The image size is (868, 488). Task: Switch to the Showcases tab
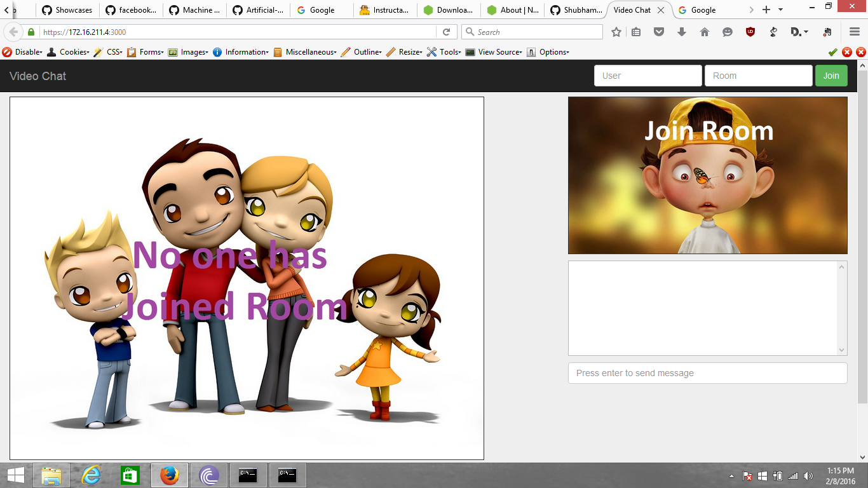pyautogui.click(x=67, y=10)
